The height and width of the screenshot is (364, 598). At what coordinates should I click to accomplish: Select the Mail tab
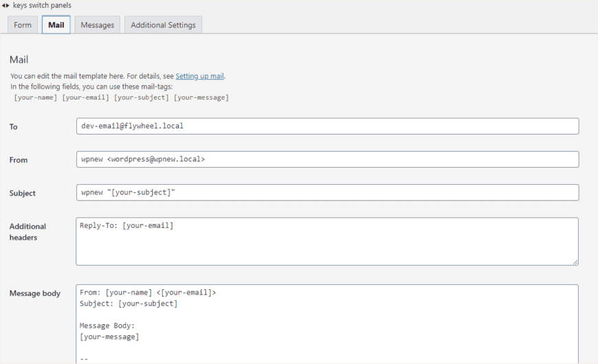pyautogui.click(x=56, y=25)
